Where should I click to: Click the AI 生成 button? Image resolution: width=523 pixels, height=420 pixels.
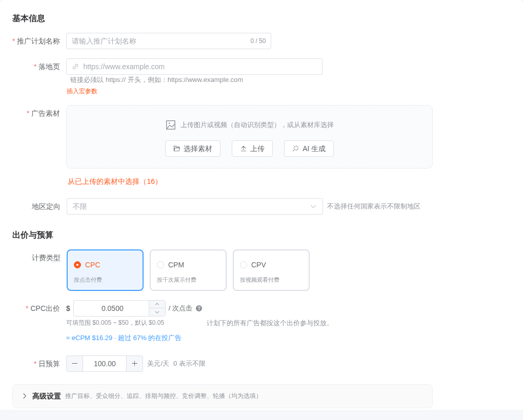click(309, 149)
